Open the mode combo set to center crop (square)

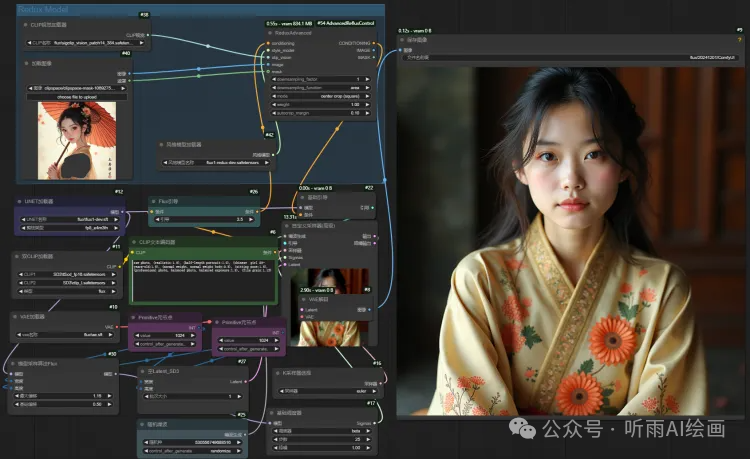[x=320, y=96]
